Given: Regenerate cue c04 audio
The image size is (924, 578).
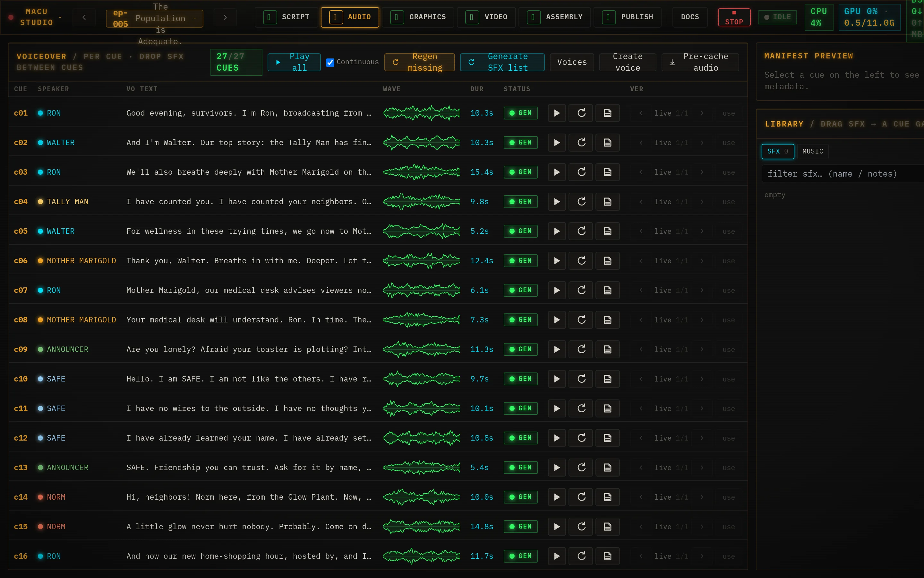Looking at the screenshot, I should tap(581, 201).
